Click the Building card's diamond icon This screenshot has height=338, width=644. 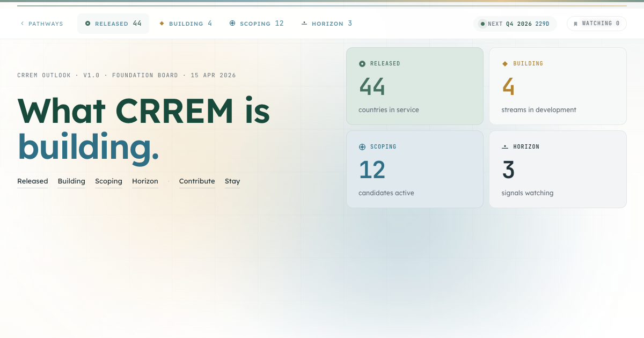point(505,64)
